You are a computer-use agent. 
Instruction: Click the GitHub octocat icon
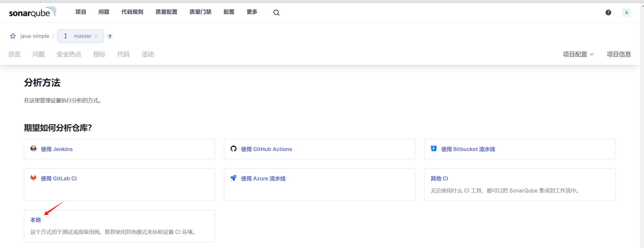pos(234,149)
